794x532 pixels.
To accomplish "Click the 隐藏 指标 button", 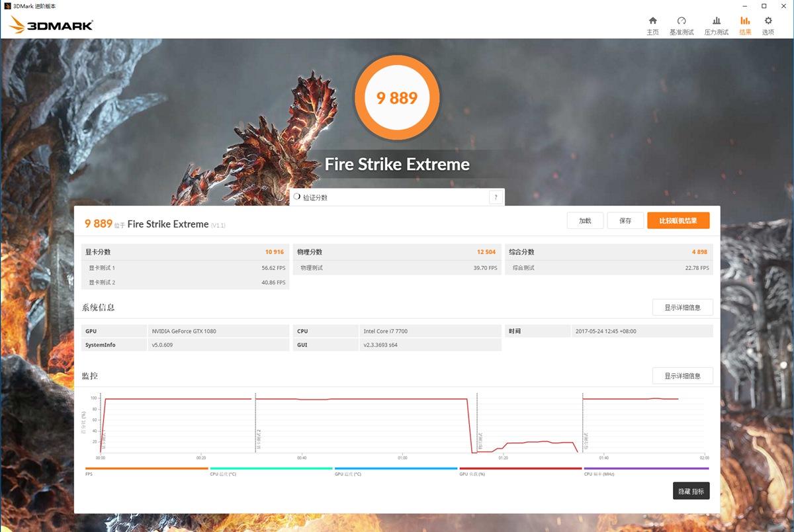I will click(691, 491).
